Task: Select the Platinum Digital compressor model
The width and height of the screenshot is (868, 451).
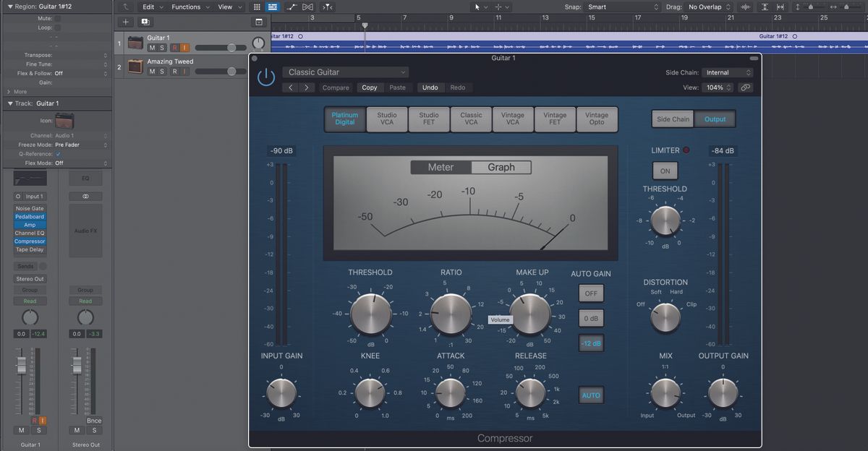Action: (344, 119)
